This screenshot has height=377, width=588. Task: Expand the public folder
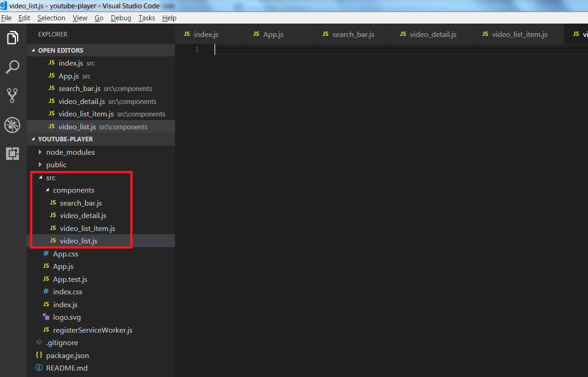point(101,164)
